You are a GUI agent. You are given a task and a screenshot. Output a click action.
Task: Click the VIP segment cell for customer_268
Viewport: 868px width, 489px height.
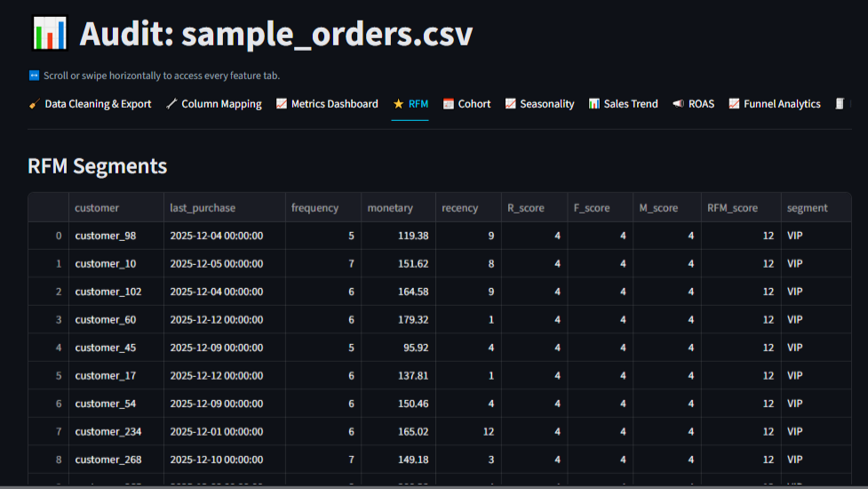point(816,460)
